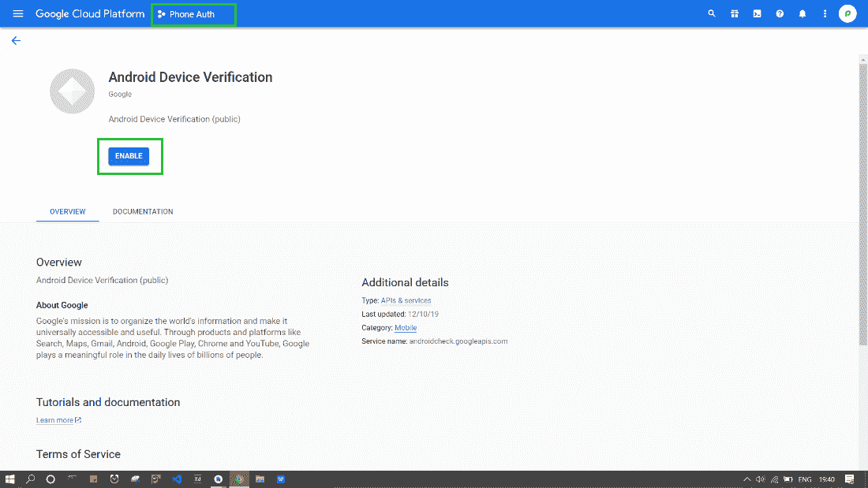
Task: Open the help question mark icon
Action: coord(780,14)
